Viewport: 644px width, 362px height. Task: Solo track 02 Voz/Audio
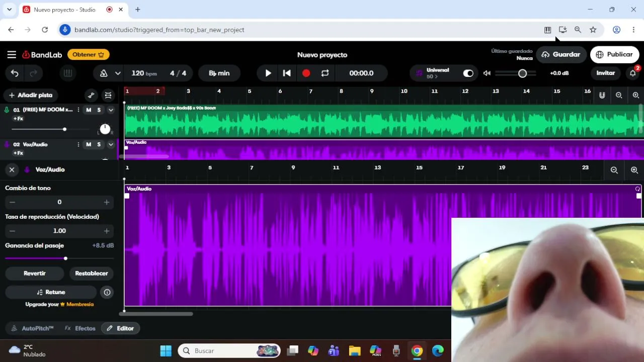pyautogui.click(x=99, y=145)
